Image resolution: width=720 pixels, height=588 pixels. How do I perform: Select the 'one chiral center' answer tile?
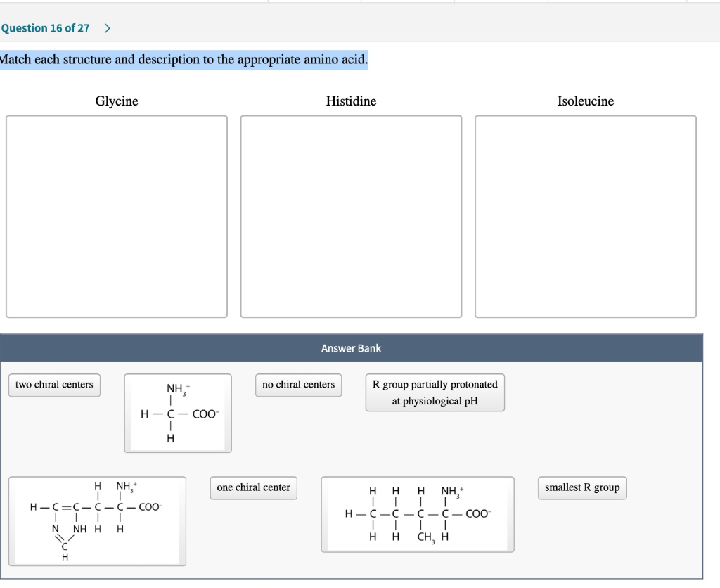(252, 487)
